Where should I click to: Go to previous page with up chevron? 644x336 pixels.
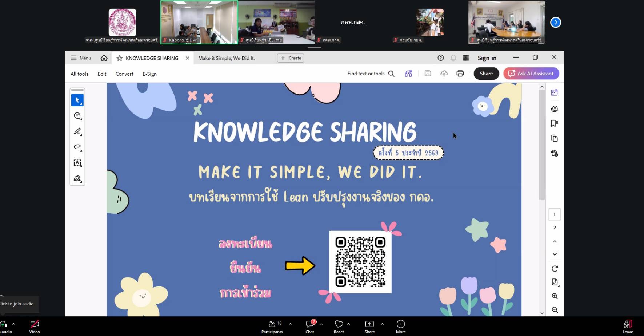(x=555, y=241)
